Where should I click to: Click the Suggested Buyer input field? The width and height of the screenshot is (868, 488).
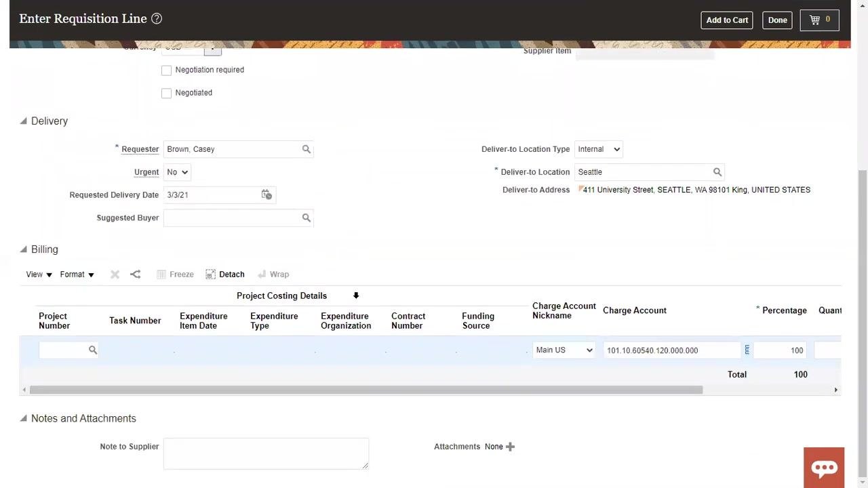(232, 218)
